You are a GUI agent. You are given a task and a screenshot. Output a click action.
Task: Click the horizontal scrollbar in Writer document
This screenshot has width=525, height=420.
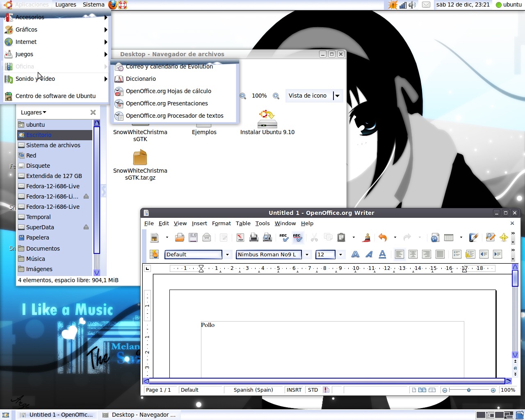327,381
